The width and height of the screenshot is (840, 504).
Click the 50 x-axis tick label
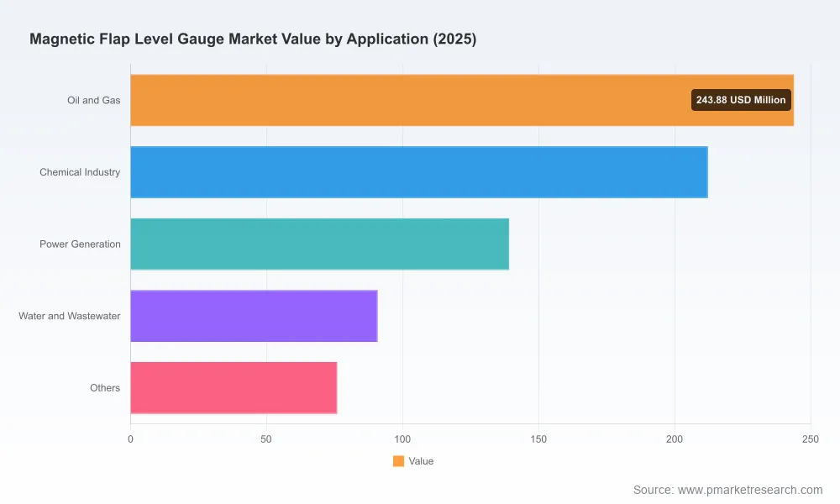tap(266, 439)
